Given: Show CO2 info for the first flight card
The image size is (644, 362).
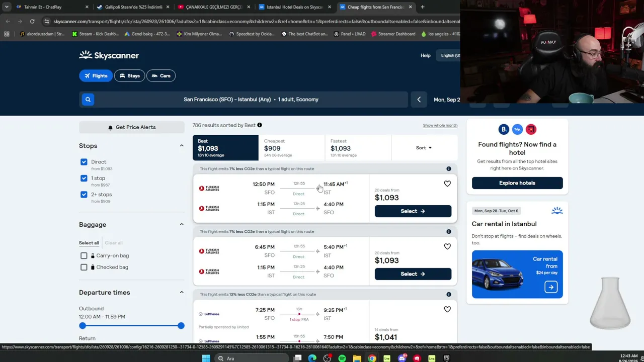Looking at the screenshot, I should [449, 169].
